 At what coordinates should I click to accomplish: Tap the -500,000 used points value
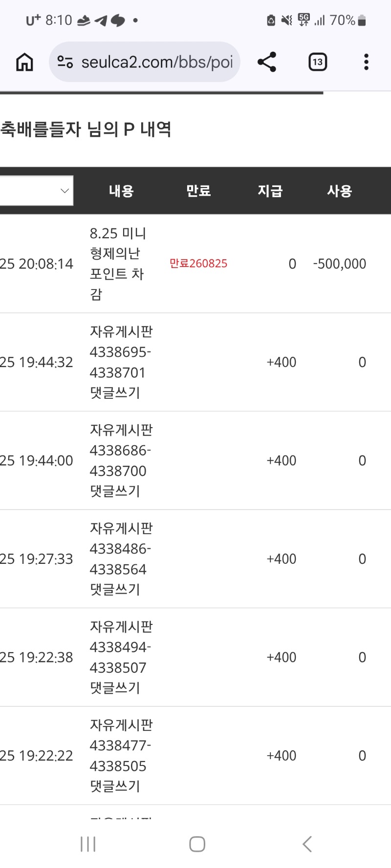click(x=340, y=264)
